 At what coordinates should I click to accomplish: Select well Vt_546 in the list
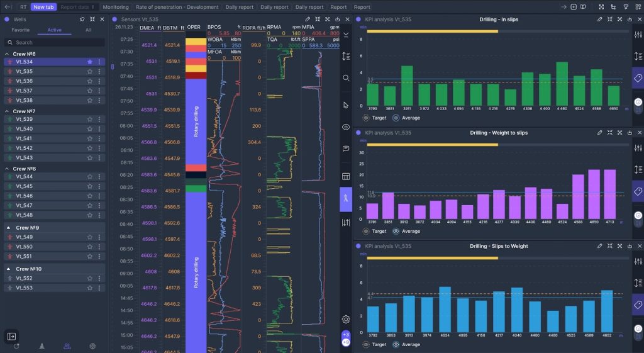(54, 196)
